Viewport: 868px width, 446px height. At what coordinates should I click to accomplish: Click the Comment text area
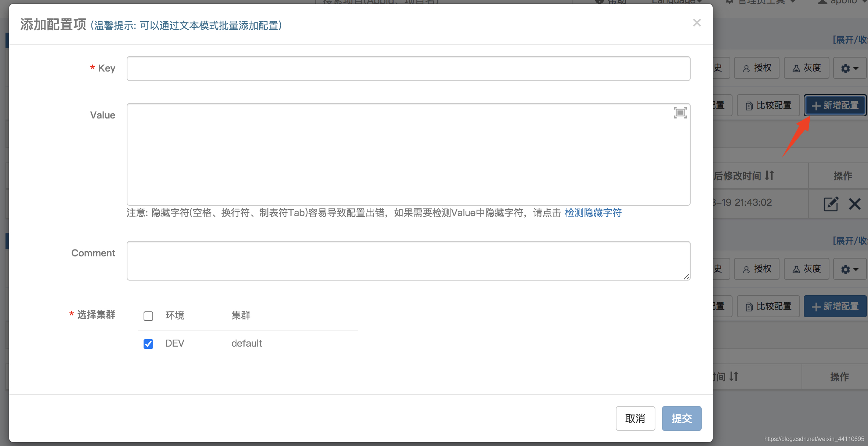(x=408, y=261)
